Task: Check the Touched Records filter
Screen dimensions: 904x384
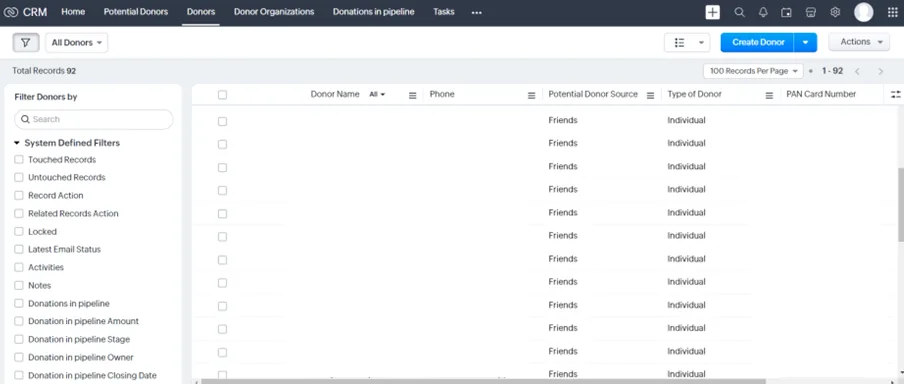Action: click(x=19, y=160)
